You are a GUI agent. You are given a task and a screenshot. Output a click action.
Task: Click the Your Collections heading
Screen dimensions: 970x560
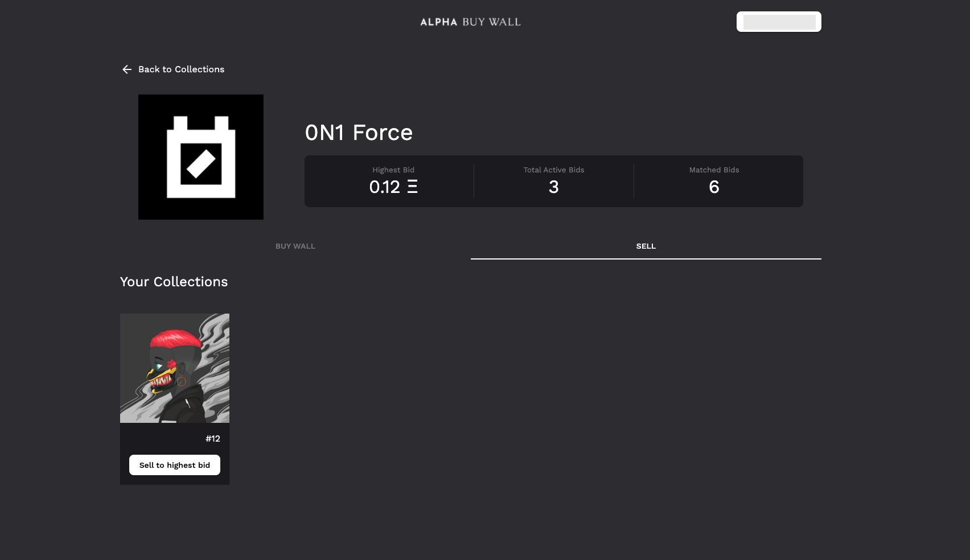click(x=174, y=282)
